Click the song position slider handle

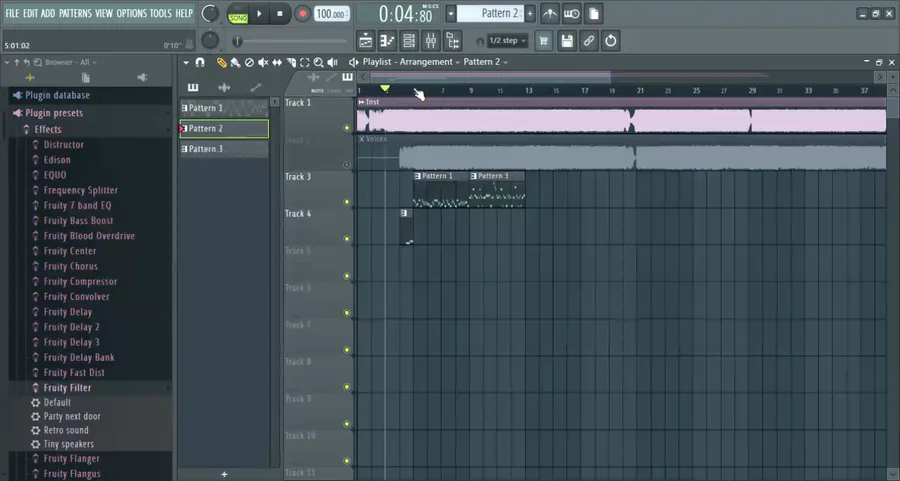pyautogui.click(x=237, y=41)
